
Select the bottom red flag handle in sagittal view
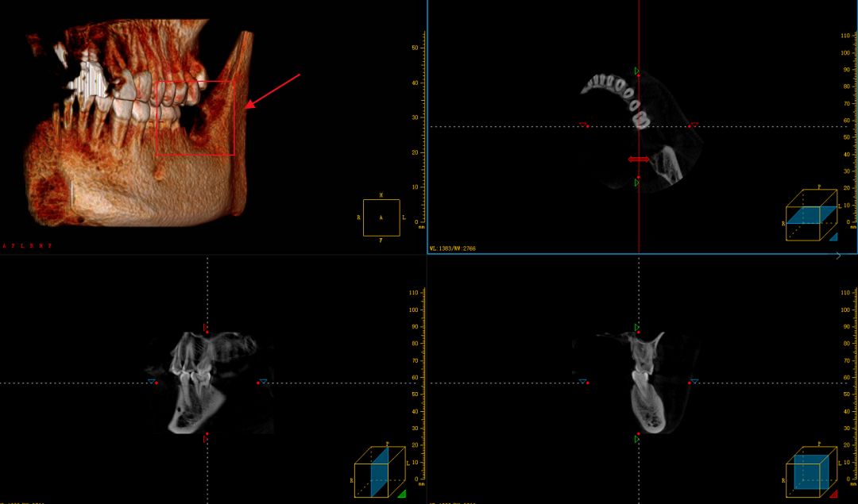206,438
